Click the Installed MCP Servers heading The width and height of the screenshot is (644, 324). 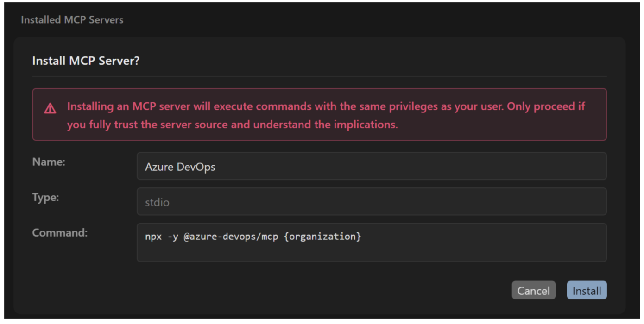[72, 20]
